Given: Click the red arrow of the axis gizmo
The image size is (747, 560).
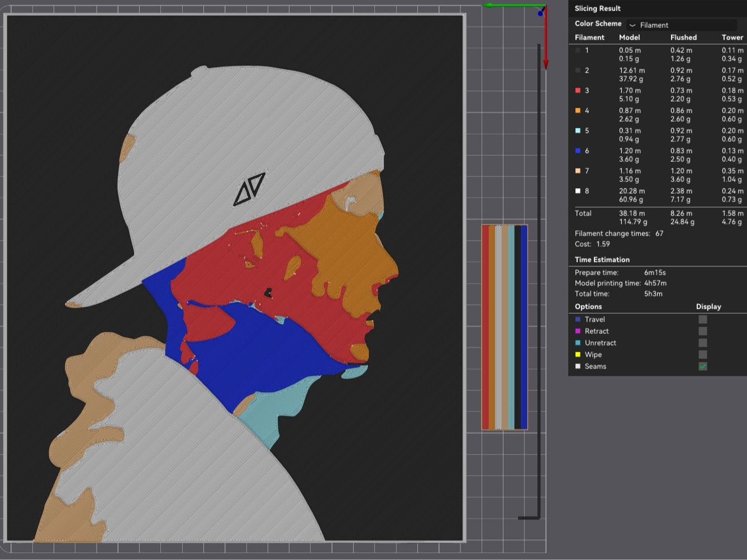Looking at the screenshot, I should click(546, 39).
